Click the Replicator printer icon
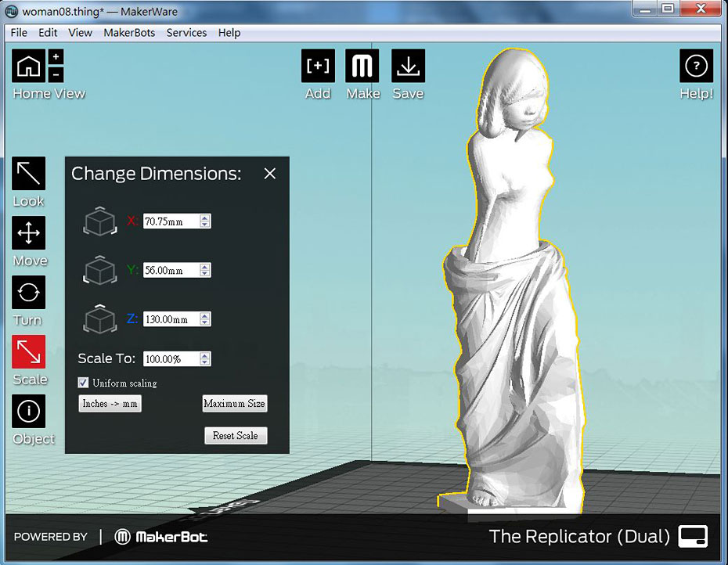 (694, 537)
